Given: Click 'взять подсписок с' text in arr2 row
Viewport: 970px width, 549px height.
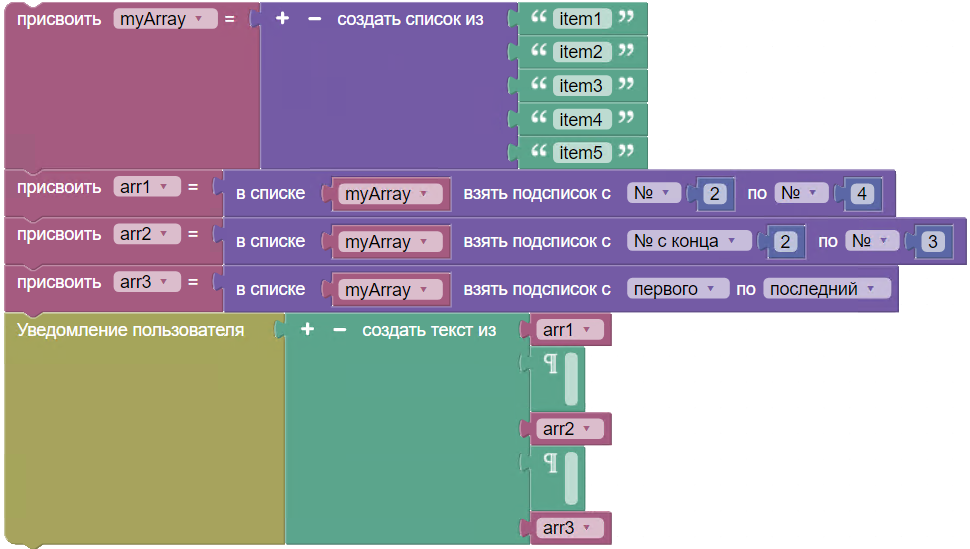Looking at the screenshot, I should point(537,241).
